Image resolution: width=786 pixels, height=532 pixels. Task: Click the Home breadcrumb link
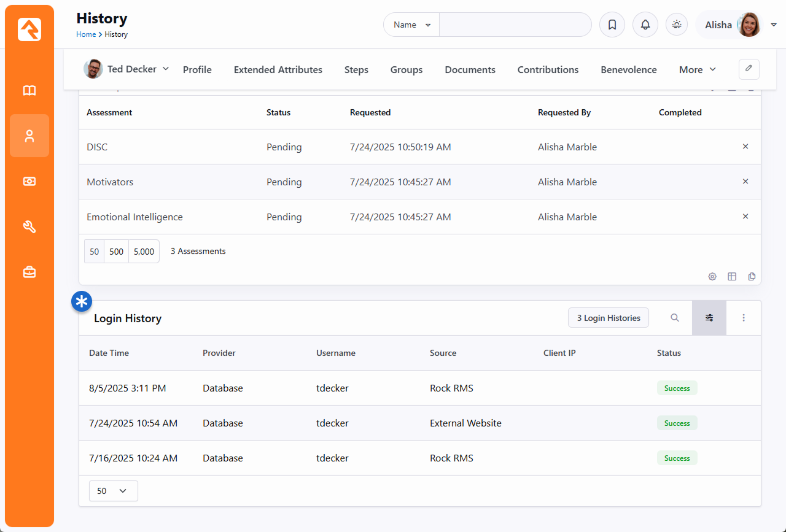(x=86, y=34)
